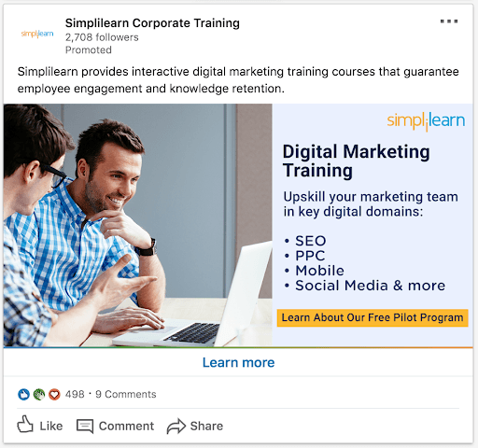The height and width of the screenshot is (448, 478).
Task: Click the Learn more link
Action: coord(239,362)
